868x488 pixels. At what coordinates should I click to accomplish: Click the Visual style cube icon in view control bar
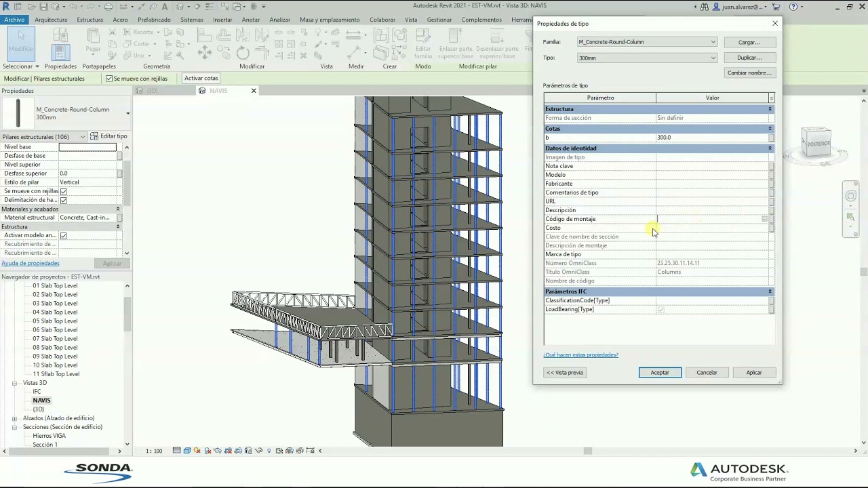click(x=187, y=451)
